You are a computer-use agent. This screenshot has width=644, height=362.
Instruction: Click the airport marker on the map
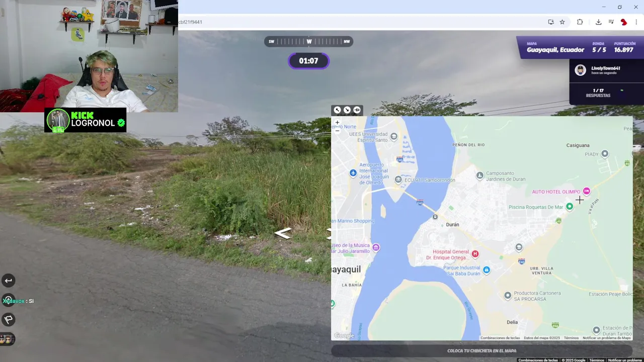pyautogui.click(x=353, y=173)
